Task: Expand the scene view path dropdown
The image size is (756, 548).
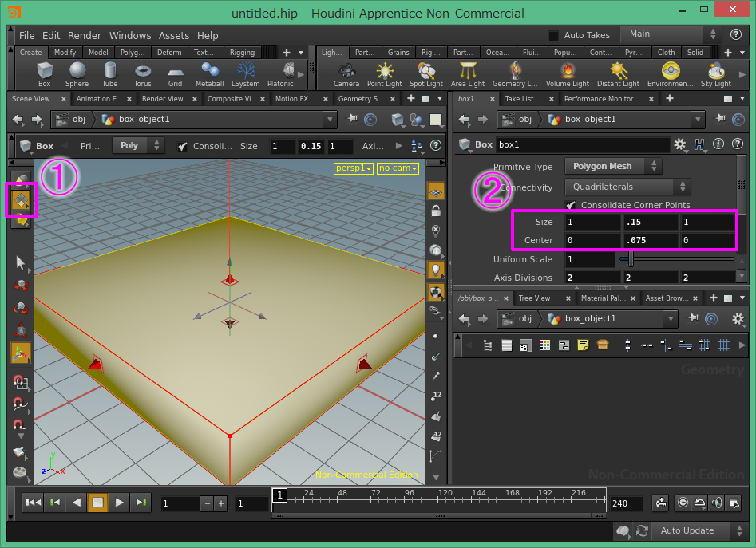Action: [x=330, y=119]
